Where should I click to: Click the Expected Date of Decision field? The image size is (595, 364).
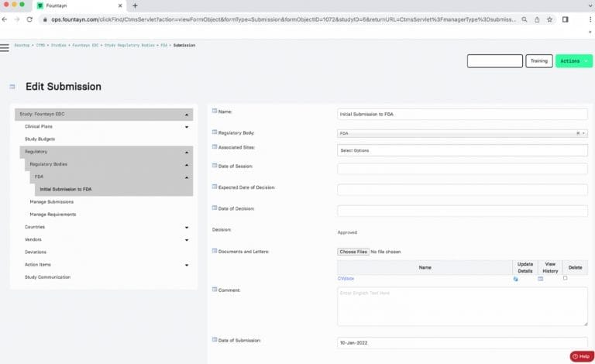[x=462, y=190]
